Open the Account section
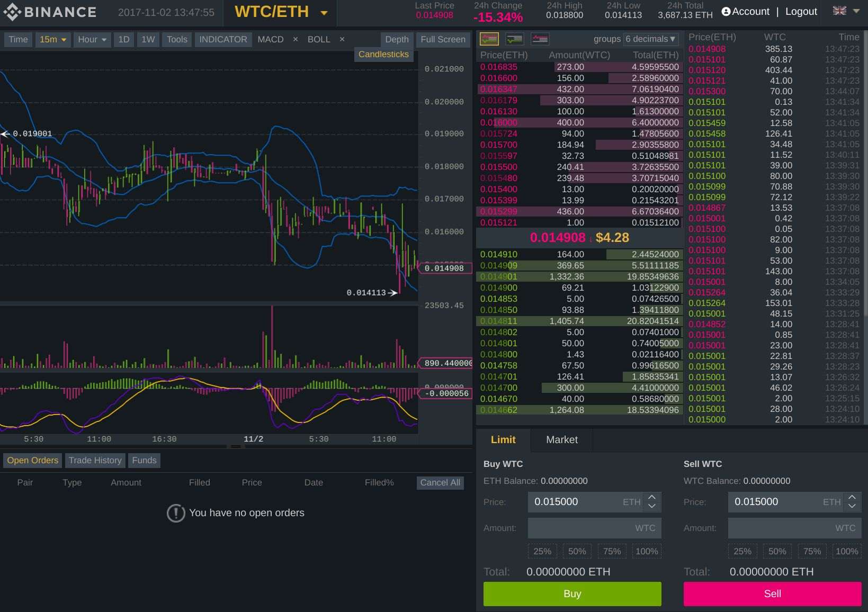Image resolution: width=868 pixels, height=612 pixels. pyautogui.click(x=745, y=11)
